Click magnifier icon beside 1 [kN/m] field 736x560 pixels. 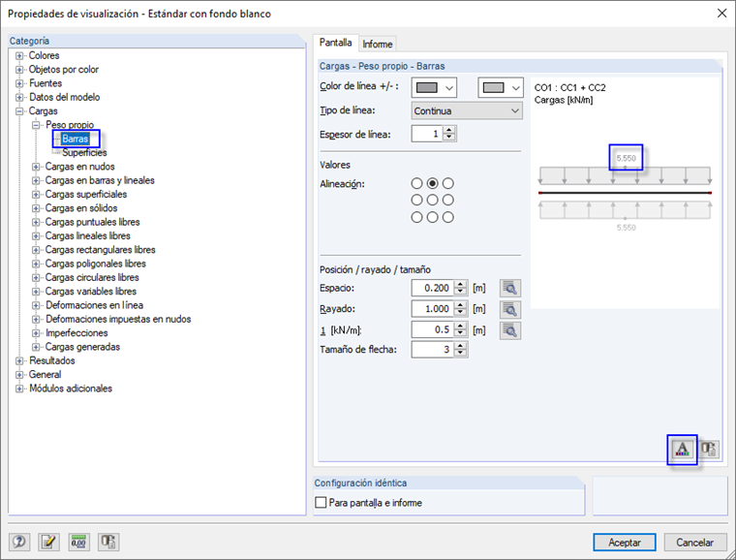pos(510,330)
